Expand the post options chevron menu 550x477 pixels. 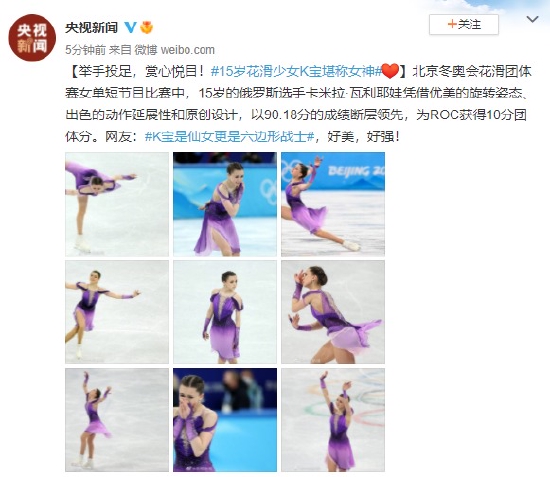pos(532,19)
